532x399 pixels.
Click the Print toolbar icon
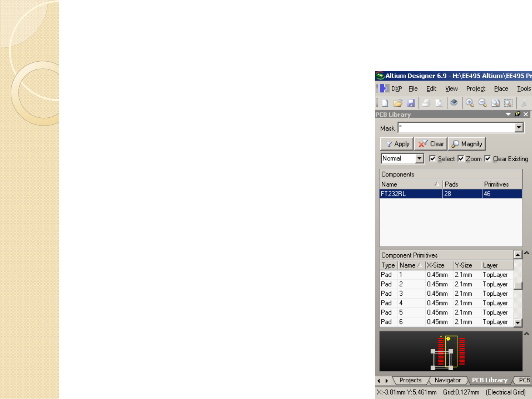pyautogui.click(x=426, y=103)
